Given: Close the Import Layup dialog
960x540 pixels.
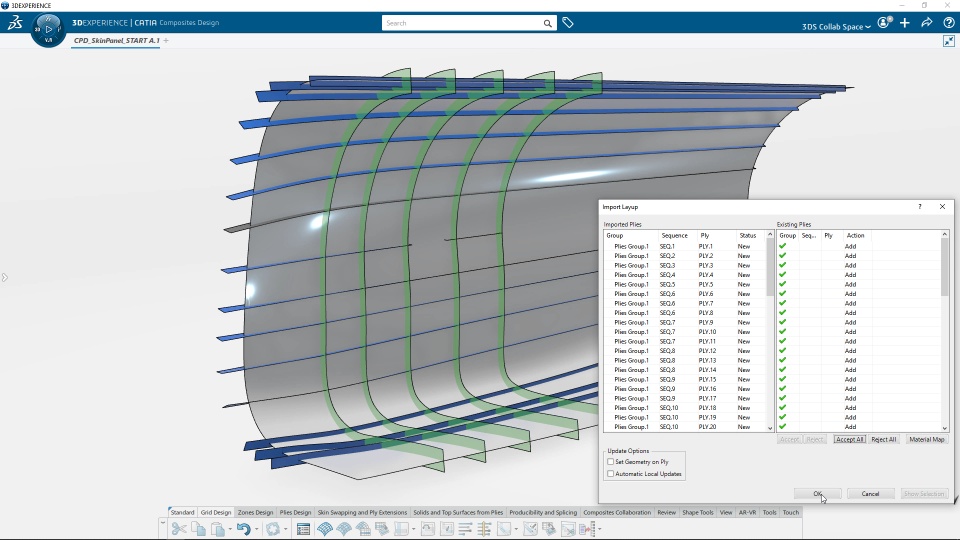Looking at the screenshot, I should click(942, 207).
